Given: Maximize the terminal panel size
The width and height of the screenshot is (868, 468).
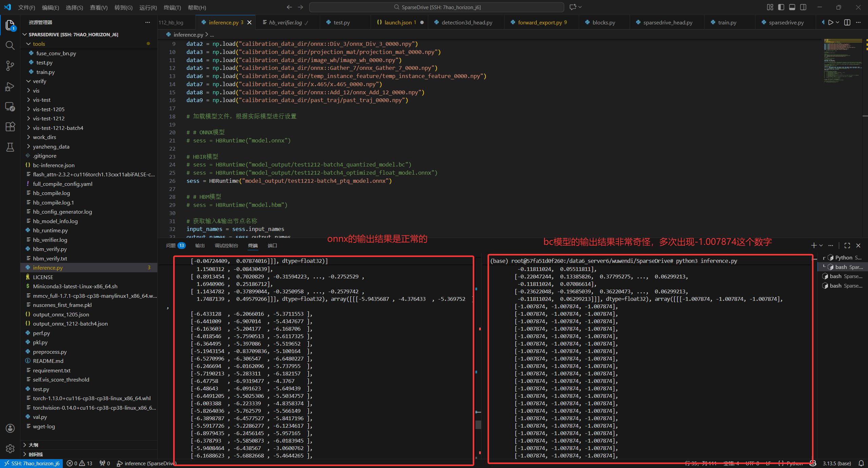Looking at the screenshot, I should (847, 245).
